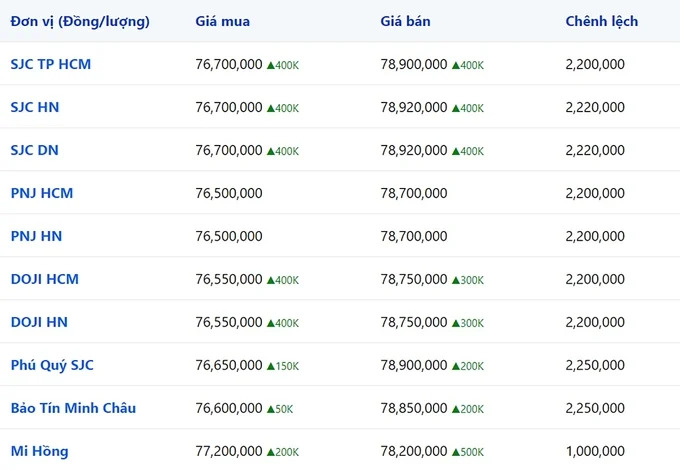Click the 150K increase indicator for Phú Quý SJC
The height and width of the screenshot is (470, 680).
tap(283, 366)
